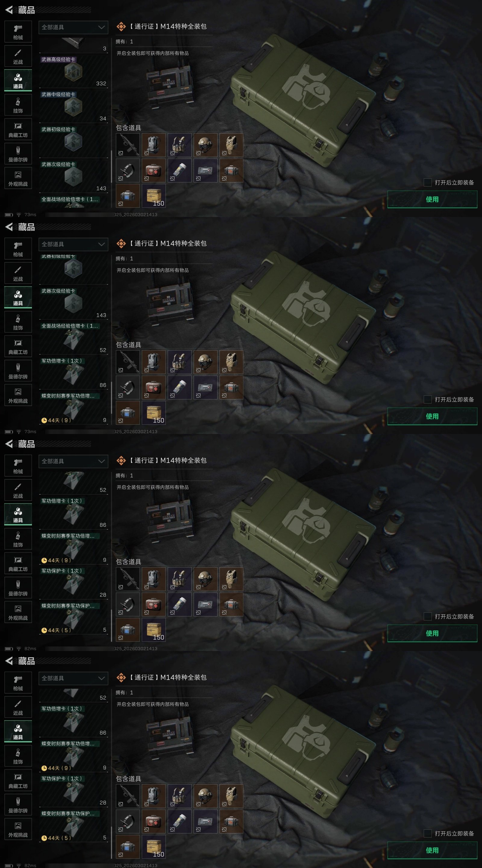Click green 使用 button in bottommost screen

pyautogui.click(x=432, y=850)
